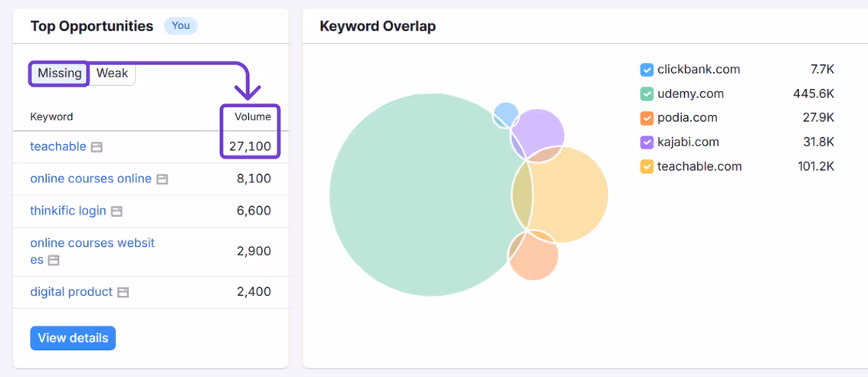Switch to the Missing tab
The width and height of the screenshot is (868, 377).
[60, 73]
